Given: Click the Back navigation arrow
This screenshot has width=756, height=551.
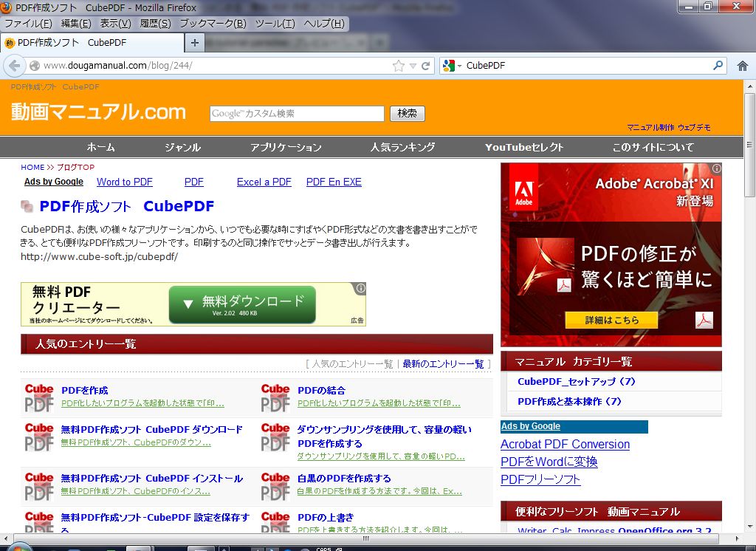Looking at the screenshot, I should pyautogui.click(x=15, y=66).
